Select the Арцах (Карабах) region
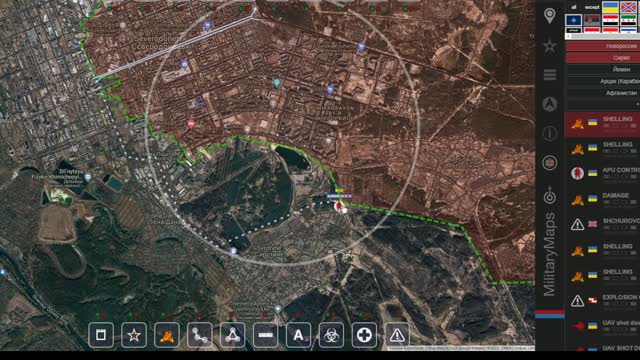Image resolution: width=640 pixels, height=360 pixels. (603, 81)
